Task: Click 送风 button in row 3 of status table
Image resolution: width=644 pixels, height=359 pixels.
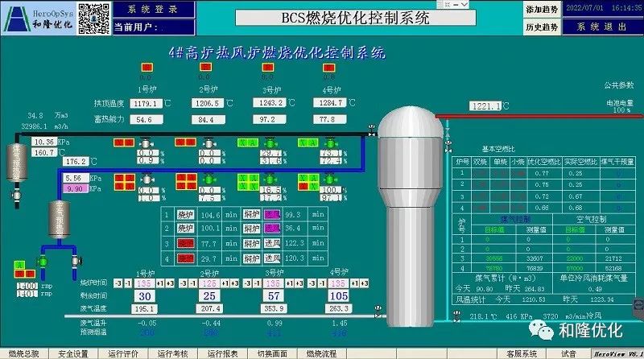Action: coord(272,243)
